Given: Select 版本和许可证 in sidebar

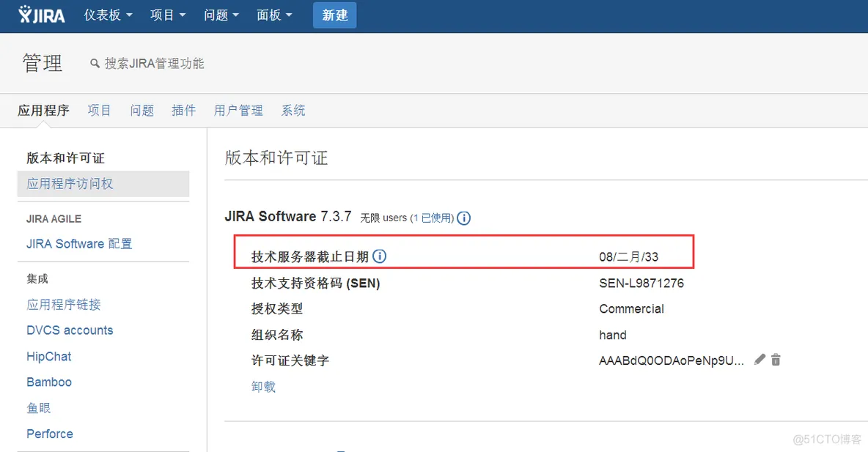Looking at the screenshot, I should [x=65, y=158].
